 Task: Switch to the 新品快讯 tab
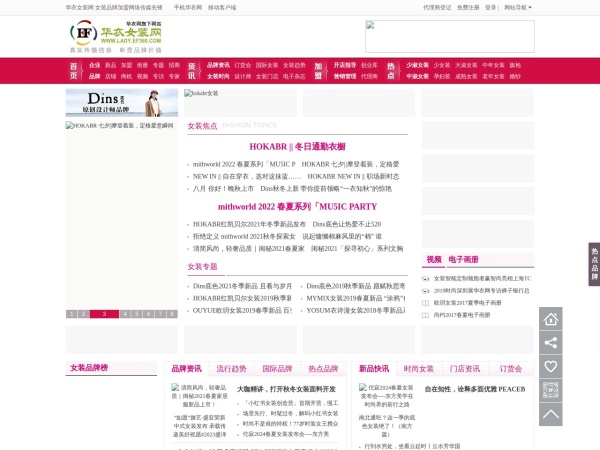374,368
